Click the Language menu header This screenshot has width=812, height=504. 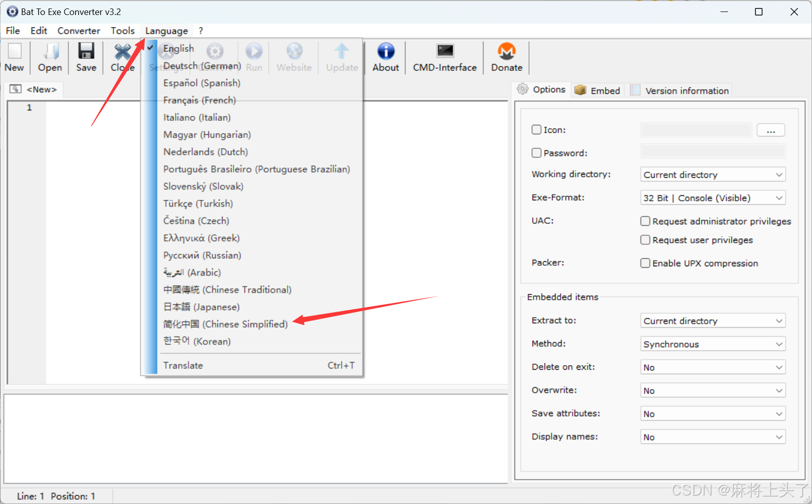166,30
